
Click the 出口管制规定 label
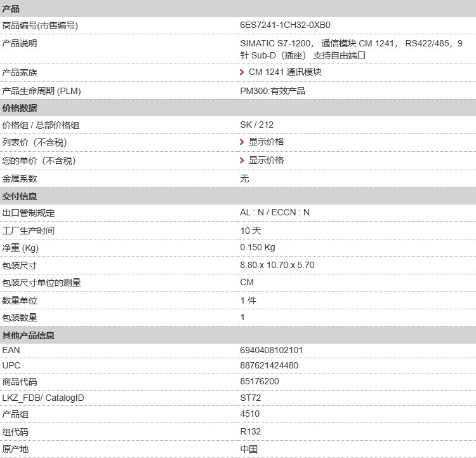click(x=28, y=213)
